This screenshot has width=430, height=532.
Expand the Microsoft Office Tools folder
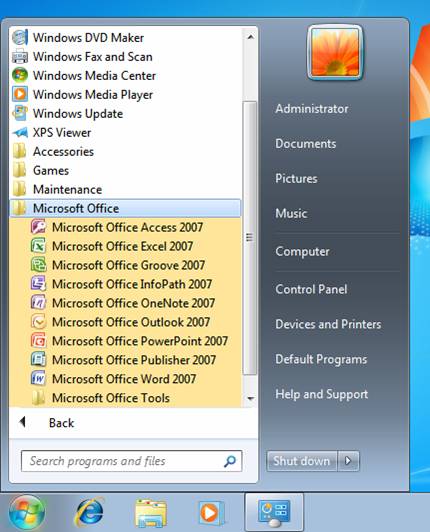pos(125,398)
